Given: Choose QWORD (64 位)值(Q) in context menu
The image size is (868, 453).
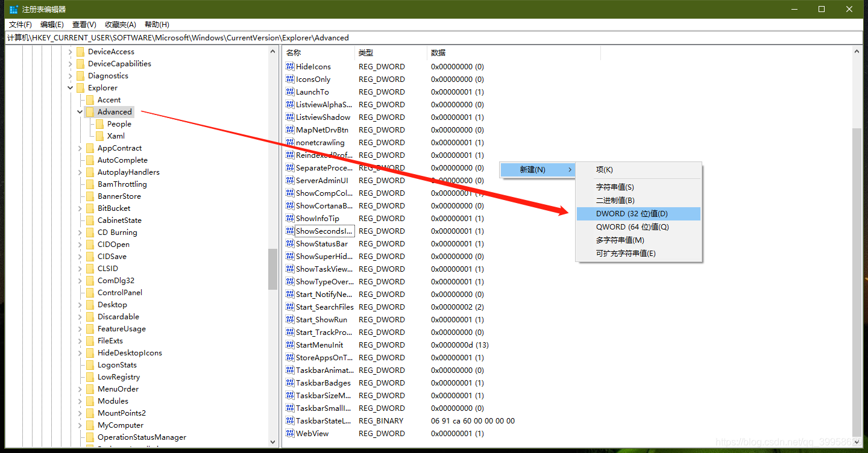Looking at the screenshot, I should tap(639, 227).
